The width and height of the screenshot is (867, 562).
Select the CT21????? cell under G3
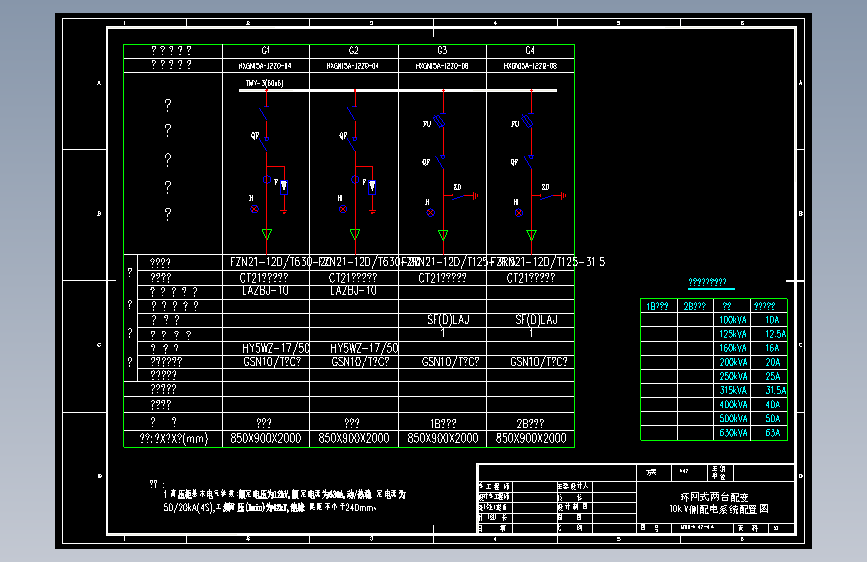[442, 278]
